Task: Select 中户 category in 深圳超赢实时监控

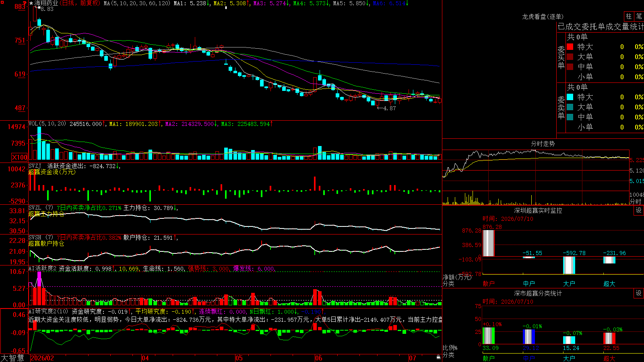Action: (x=529, y=284)
